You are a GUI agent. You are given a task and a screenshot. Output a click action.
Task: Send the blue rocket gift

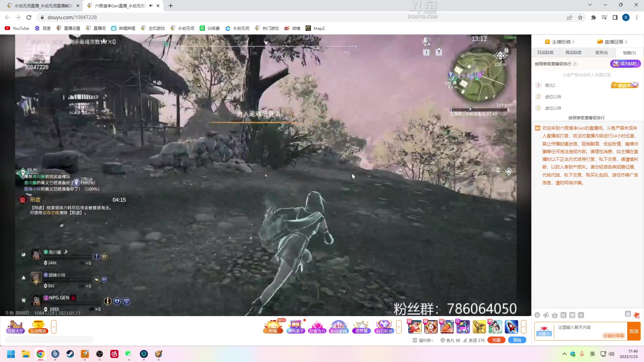click(511, 327)
